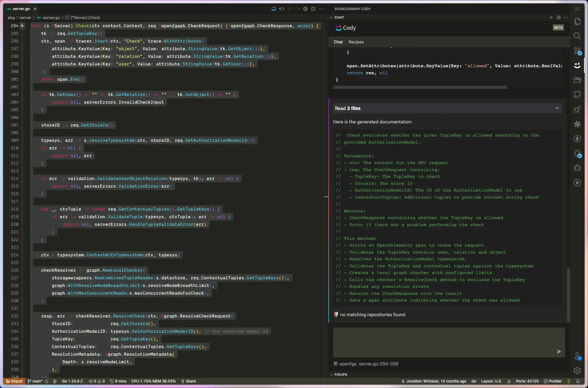Click the openfga server.go:294-356 context label

(366, 364)
